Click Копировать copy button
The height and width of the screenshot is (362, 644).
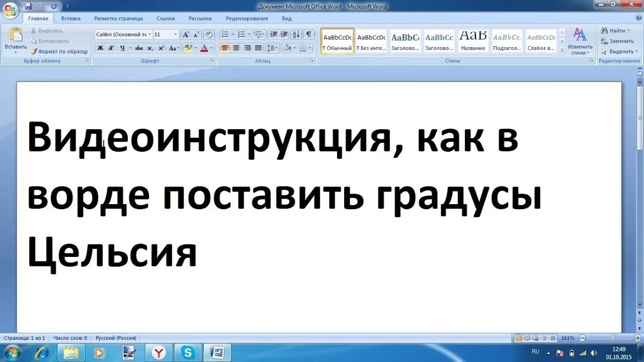(49, 41)
